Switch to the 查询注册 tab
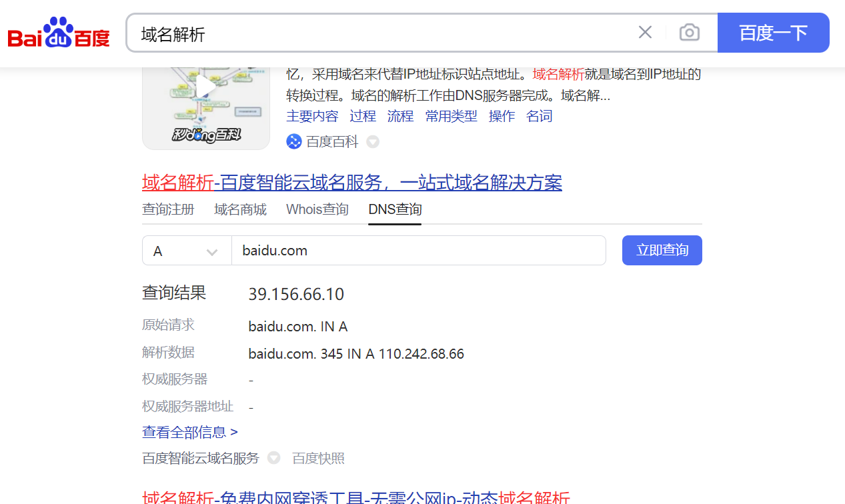 coord(168,209)
